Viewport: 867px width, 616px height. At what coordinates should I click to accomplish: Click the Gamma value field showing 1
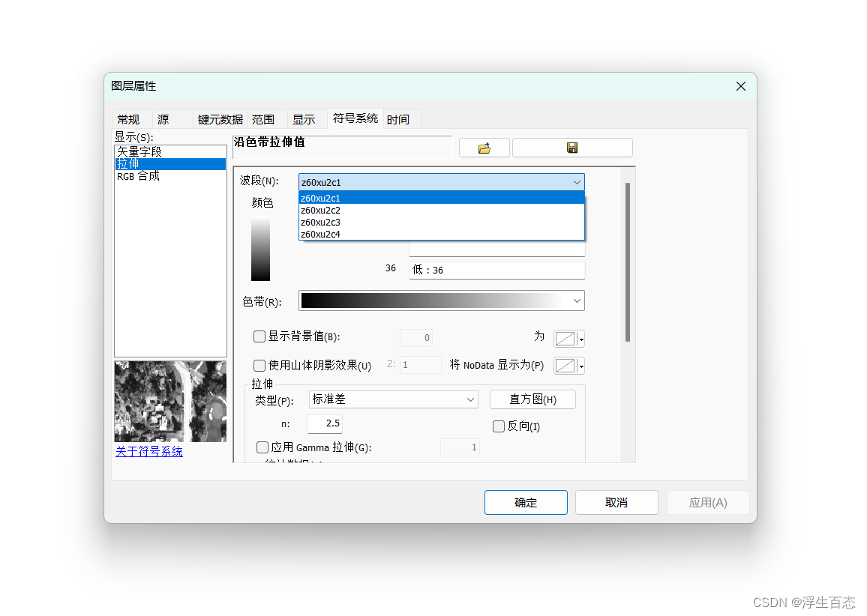[x=460, y=447]
